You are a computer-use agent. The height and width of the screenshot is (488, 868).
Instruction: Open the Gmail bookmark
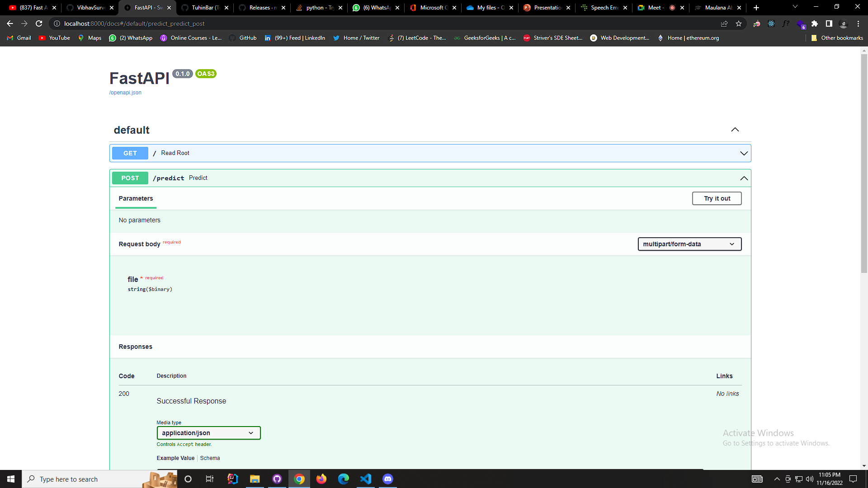(x=18, y=38)
